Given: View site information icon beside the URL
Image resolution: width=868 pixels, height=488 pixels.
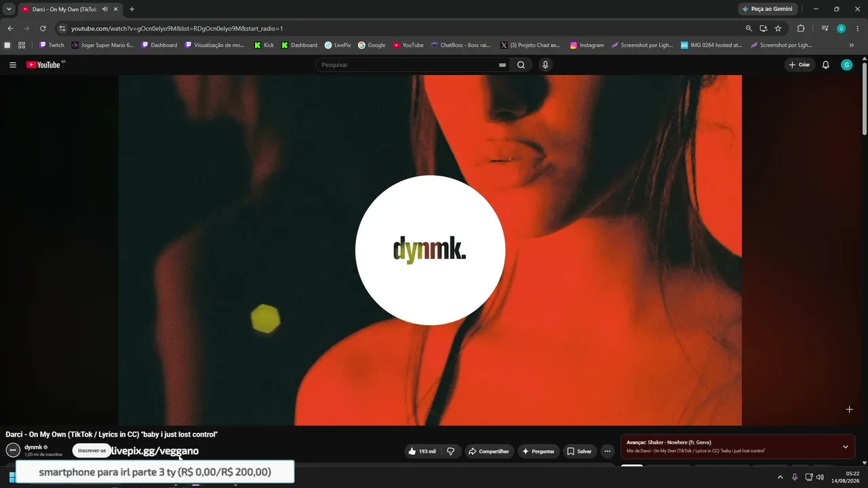Looking at the screenshot, I should pos(62,28).
